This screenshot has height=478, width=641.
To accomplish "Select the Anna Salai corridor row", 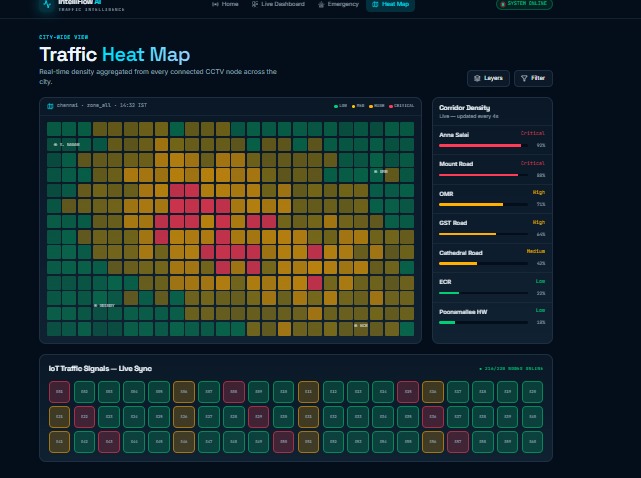I will [492, 139].
